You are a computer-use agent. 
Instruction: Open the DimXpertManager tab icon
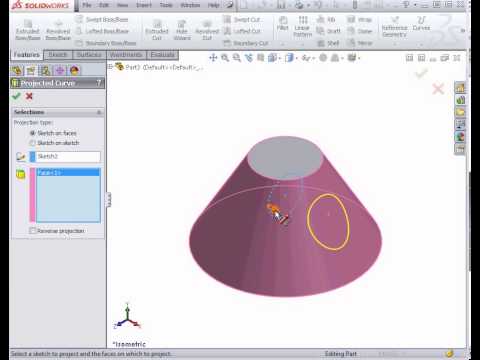click(60, 70)
